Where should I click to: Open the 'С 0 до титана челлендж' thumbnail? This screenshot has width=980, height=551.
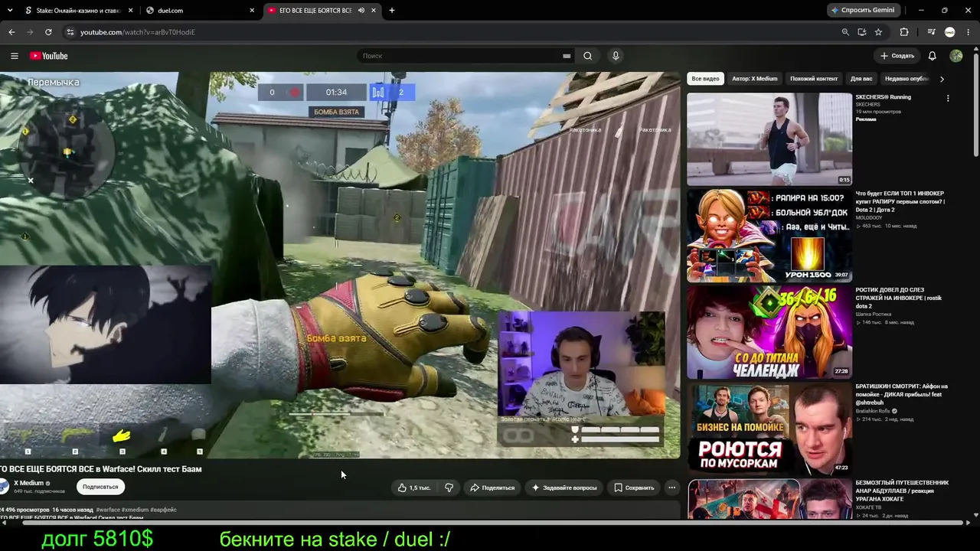tap(769, 332)
